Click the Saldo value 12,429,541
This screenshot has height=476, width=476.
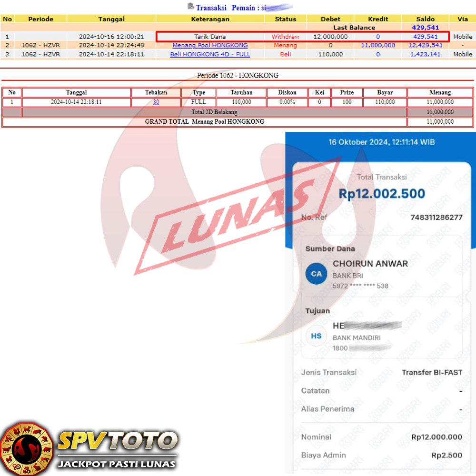point(425,45)
